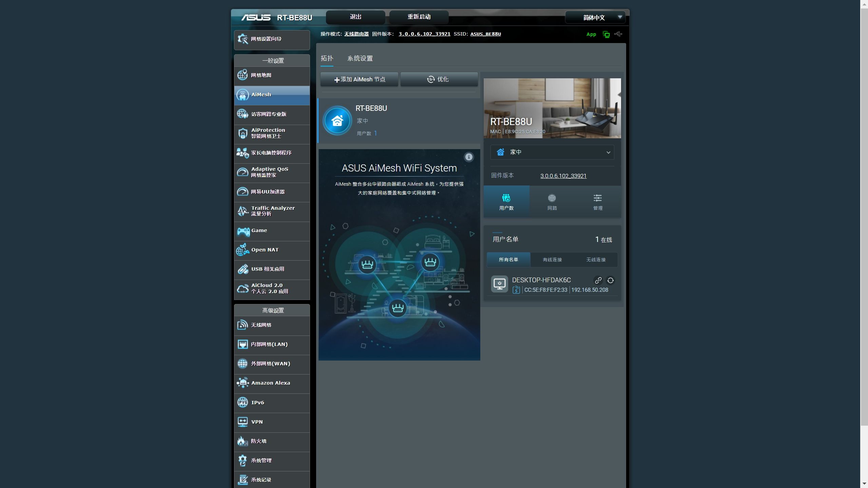Screen dimensions: 868x488
Task: Open the firewall flame icon
Action: pyautogui.click(x=243, y=441)
